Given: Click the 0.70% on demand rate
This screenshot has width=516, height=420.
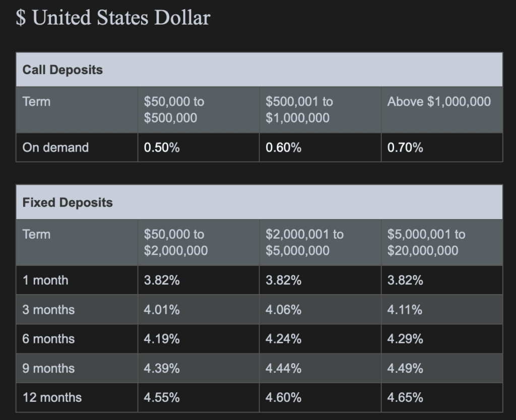Looking at the screenshot, I should pyautogui.click(x=405, y=148).
